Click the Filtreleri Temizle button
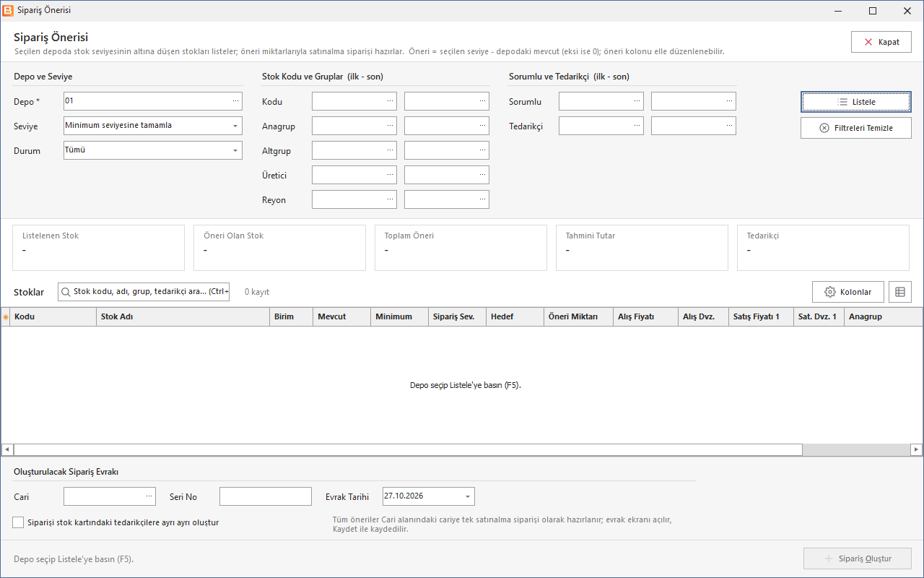 tap(856, 128)
